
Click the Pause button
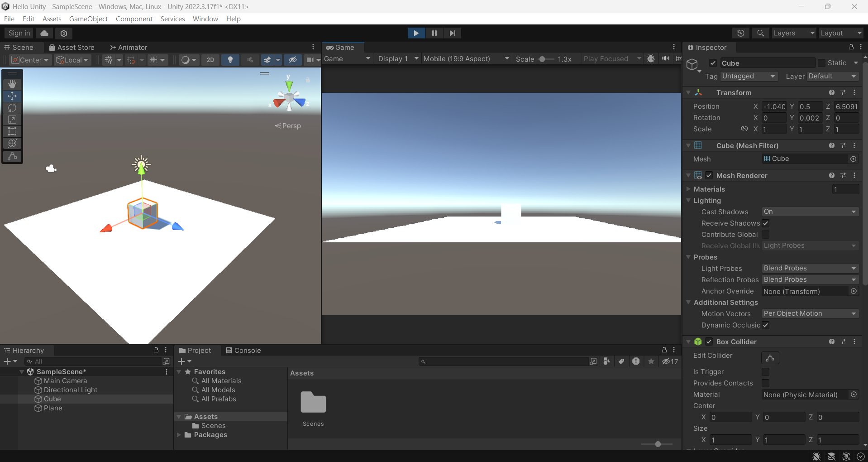point(434,33)
